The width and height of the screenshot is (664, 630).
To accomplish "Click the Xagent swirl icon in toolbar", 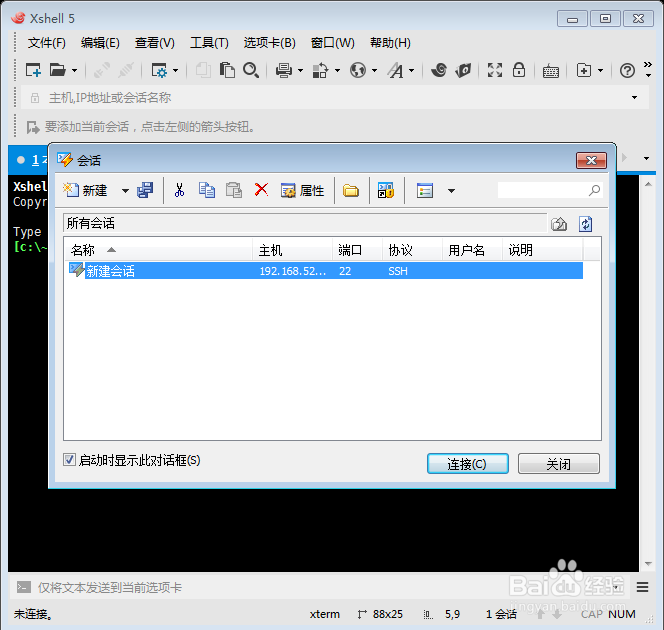I will coord(439,70).
